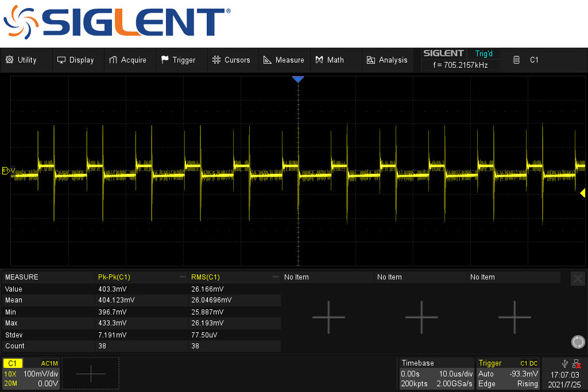Screen dimensions: 588x392
Task: Toggle the C1 channel box
Action: 31,373
